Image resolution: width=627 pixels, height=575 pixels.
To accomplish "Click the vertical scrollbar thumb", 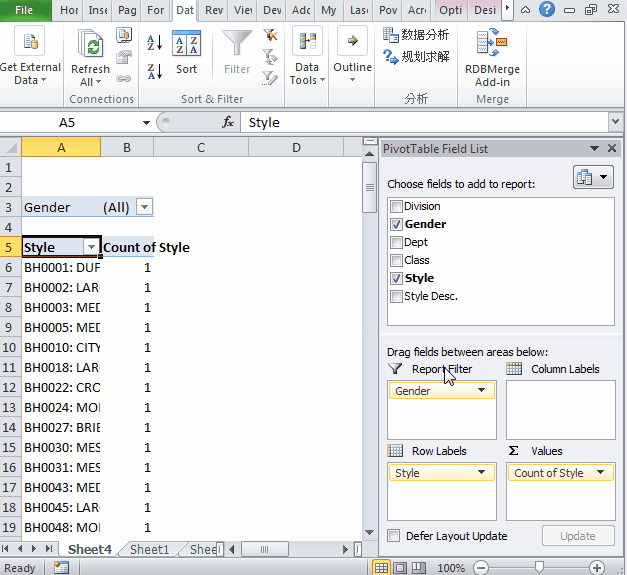I will tap(370, 187).
